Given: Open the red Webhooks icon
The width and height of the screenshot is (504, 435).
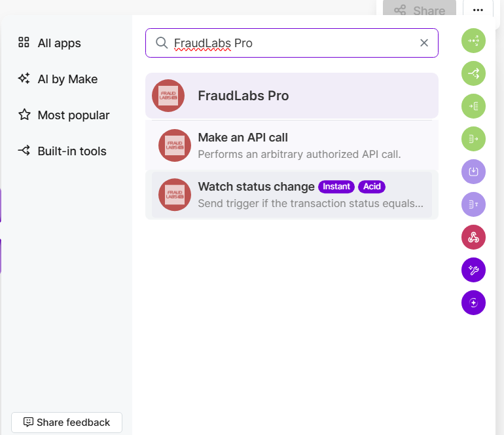Looking at the screenshot, I should pyautogui.click(x=473, y=237).
